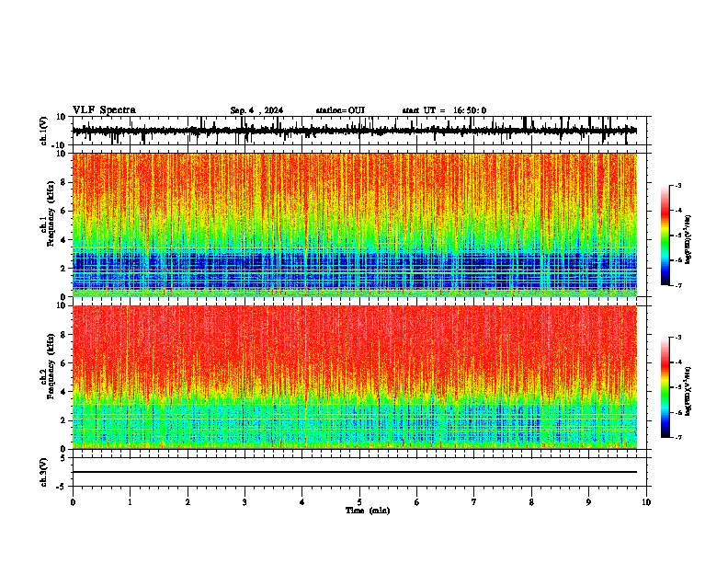Click time axis tick label "6"

(x=417, y=502)
